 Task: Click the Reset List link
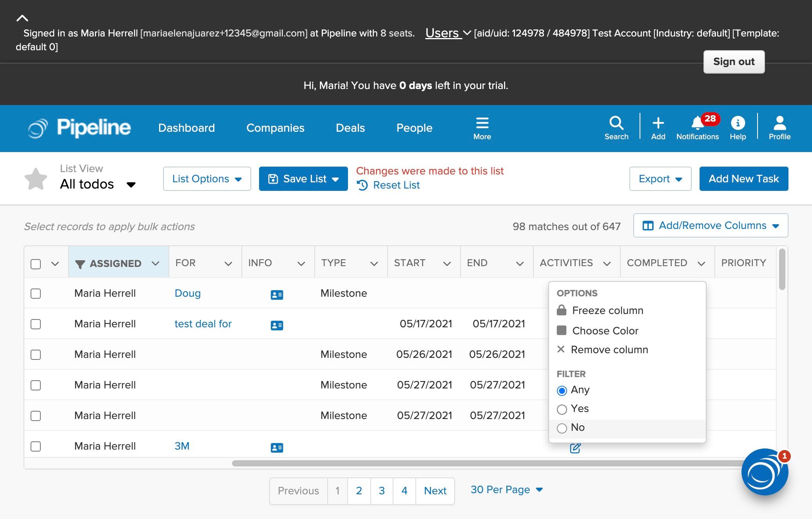click(x=396, y=185)
